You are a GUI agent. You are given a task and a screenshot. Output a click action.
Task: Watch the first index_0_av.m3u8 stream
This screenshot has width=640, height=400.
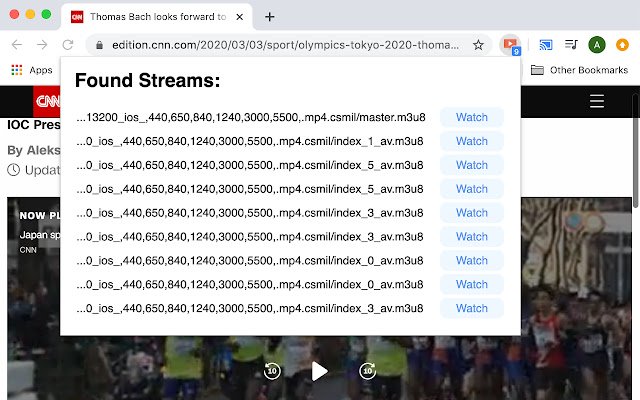[x=471, y=261]
